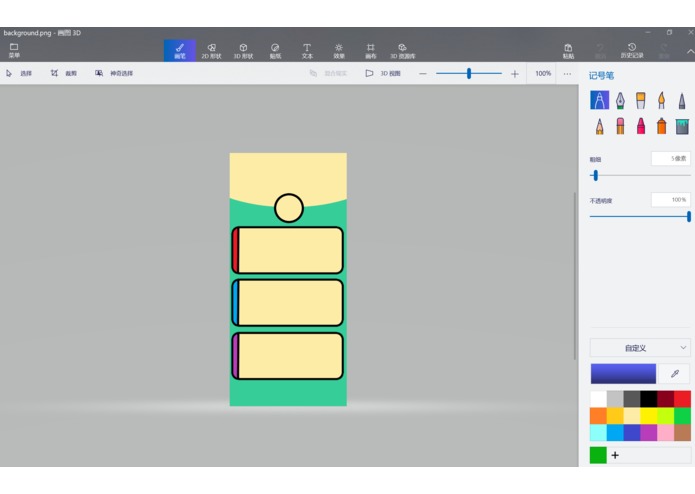Click the opacity slider handle
This screenshot has width=695, height=494.
[x=688, y=217]
